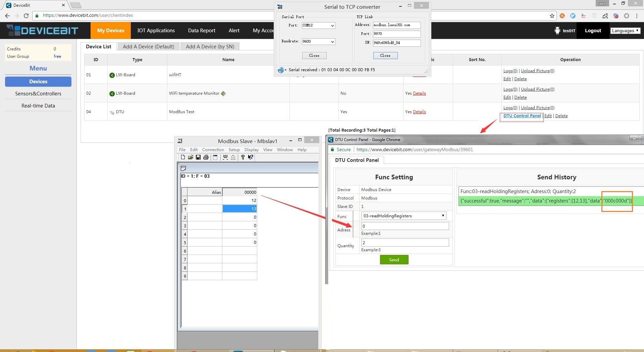644x352 pixels.
Task: Click the browser address bar URL
Action: pos(88,15)
